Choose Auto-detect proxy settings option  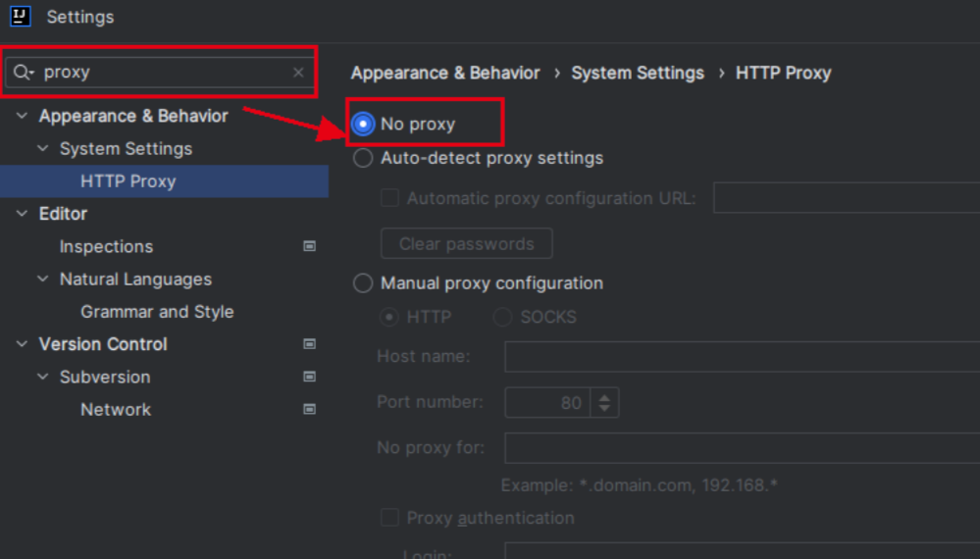pyautogui.click(x=363, y=158)
